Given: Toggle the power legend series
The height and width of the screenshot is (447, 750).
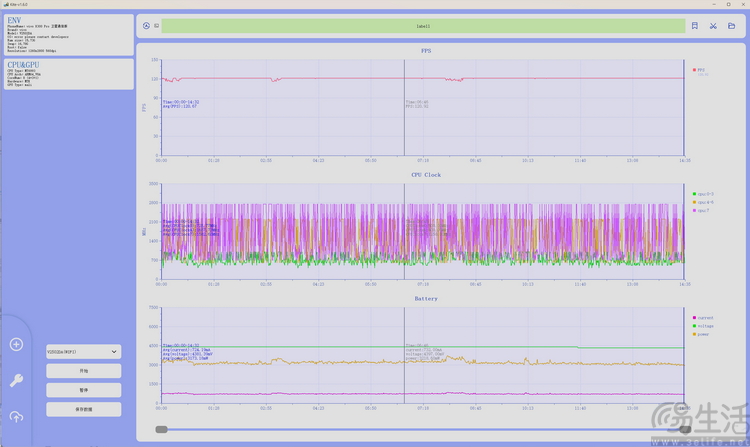Looking at the screenshot, I should (x=703, y=334).
